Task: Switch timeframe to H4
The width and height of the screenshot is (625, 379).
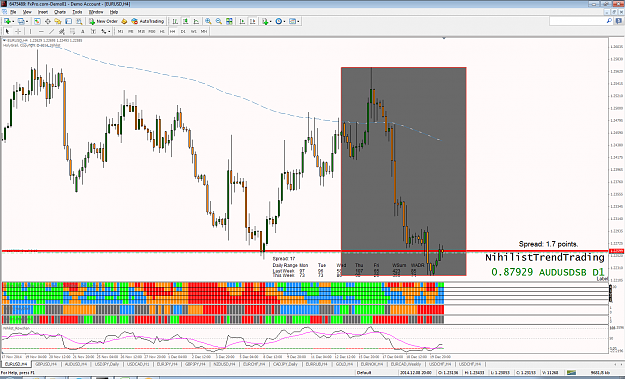Action: tap(173, 31)
